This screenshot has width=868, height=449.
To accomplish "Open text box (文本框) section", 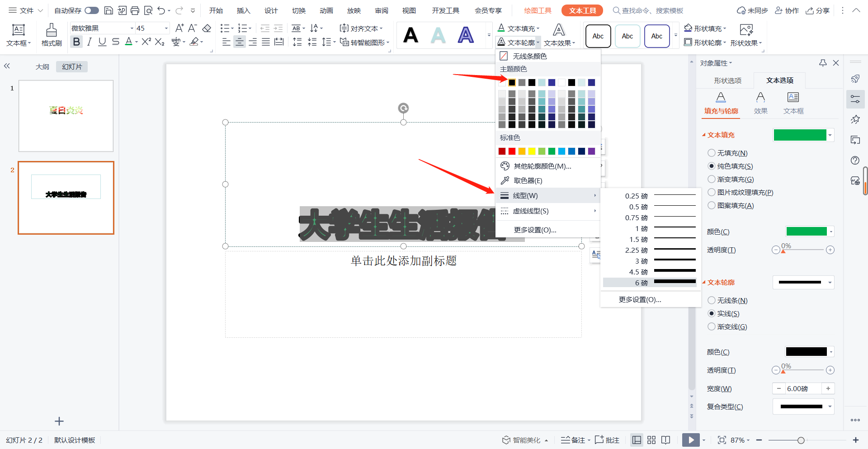I will (793, 103).
